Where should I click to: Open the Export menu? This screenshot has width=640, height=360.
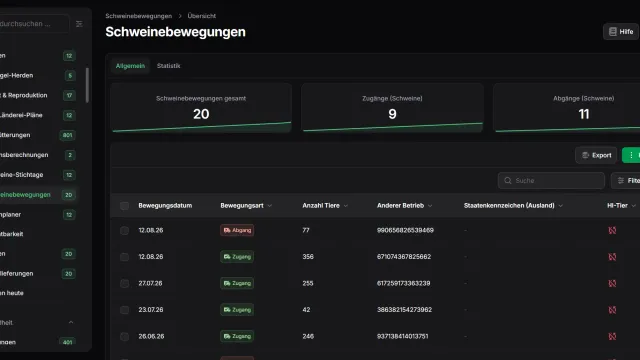pos(596,155)
